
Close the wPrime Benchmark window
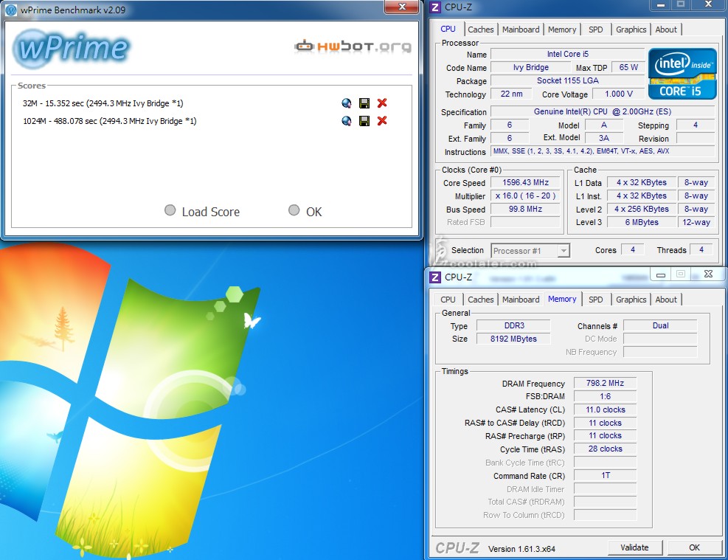pos(403,7)
